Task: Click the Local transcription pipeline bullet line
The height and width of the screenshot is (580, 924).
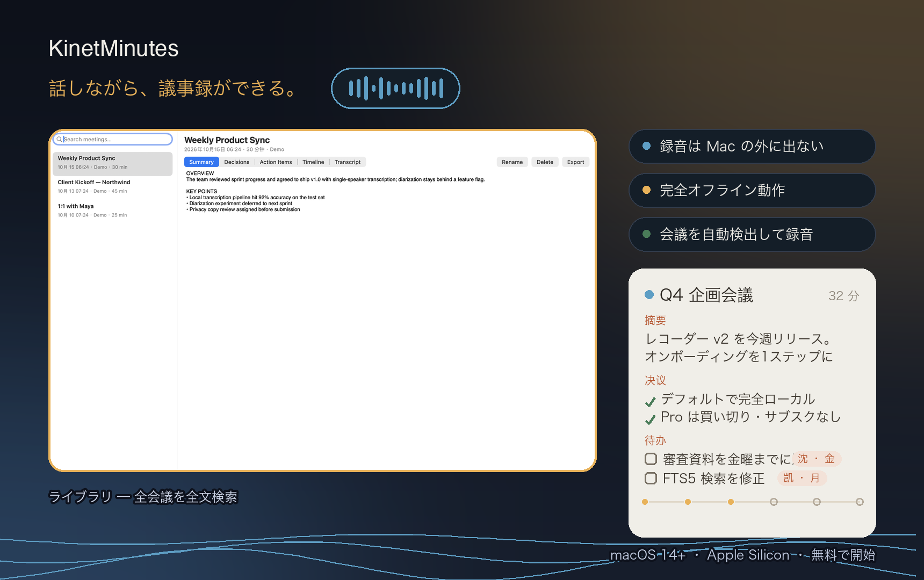Action: coord(256,198)
